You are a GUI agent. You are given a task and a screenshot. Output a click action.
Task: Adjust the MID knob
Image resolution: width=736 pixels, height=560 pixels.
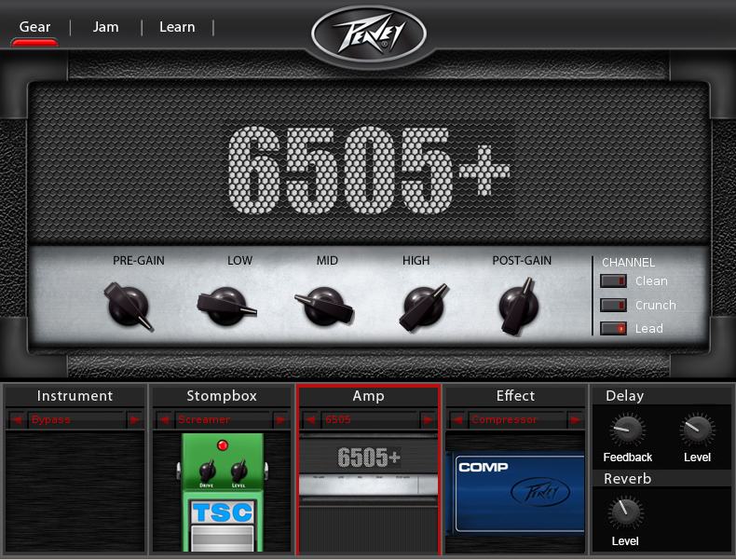[x=324, y=306]
